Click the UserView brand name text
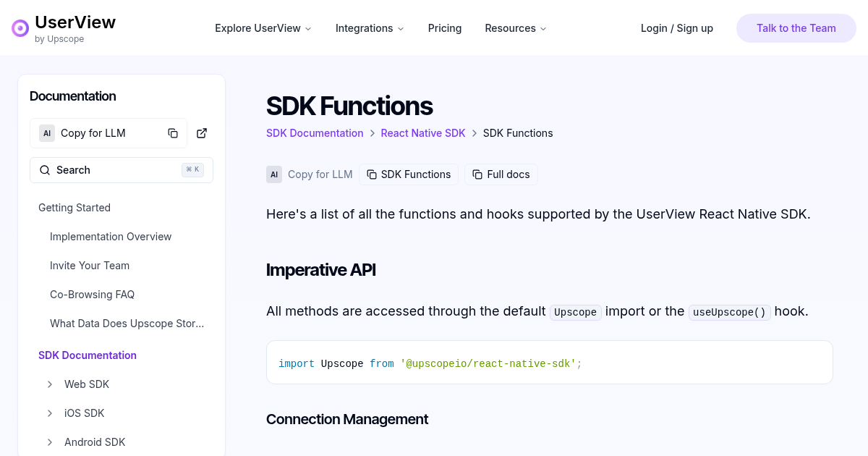 tap(75, 22)
